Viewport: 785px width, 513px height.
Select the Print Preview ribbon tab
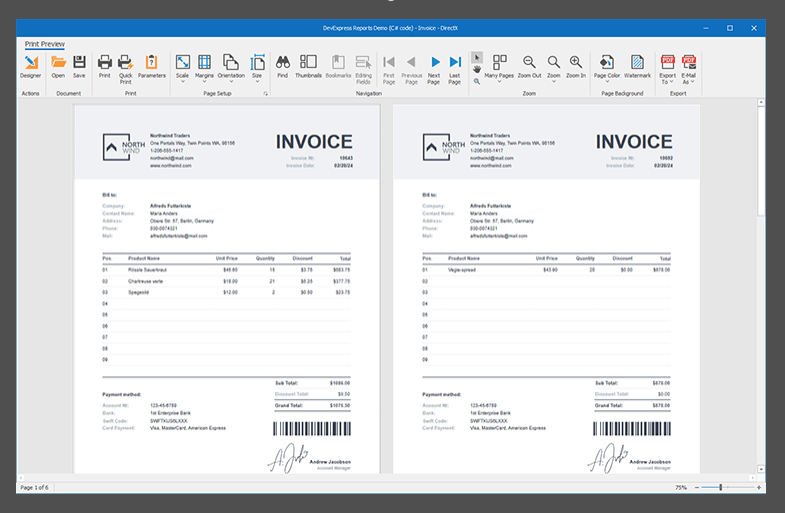click(45, 44)
